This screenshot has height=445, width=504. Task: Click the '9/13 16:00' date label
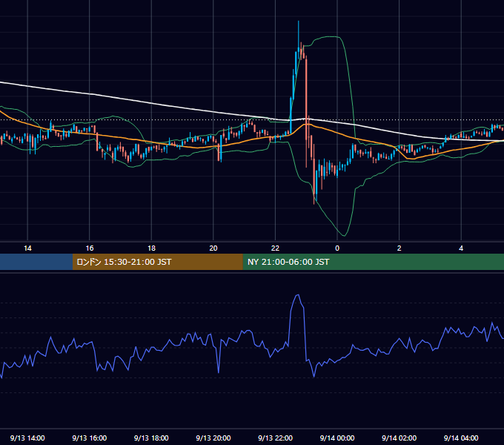tap(90, 438)
